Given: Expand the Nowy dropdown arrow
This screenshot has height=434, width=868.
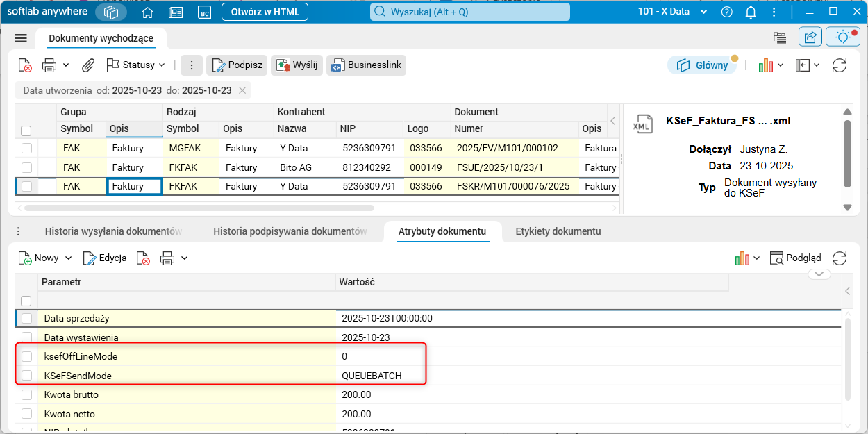Looking at the screenshot, I should [x=69, y=258].
